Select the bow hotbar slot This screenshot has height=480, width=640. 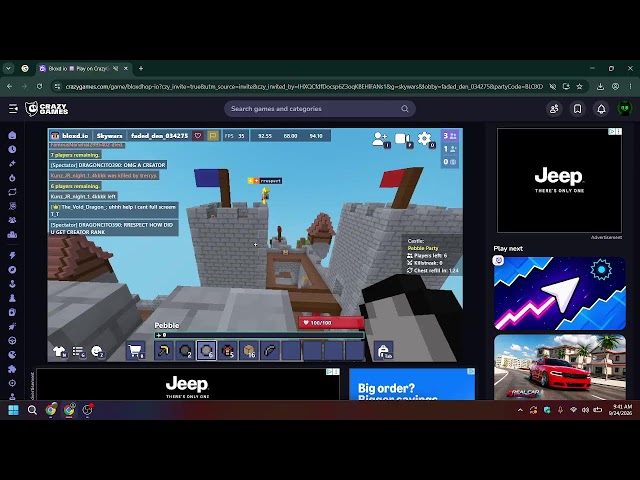coord(270,351)
